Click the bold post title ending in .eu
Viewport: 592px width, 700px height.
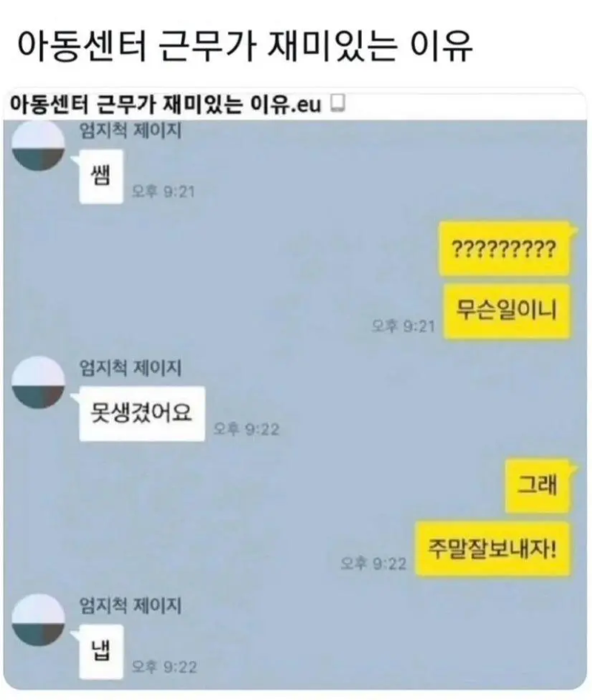pos(166,104)
